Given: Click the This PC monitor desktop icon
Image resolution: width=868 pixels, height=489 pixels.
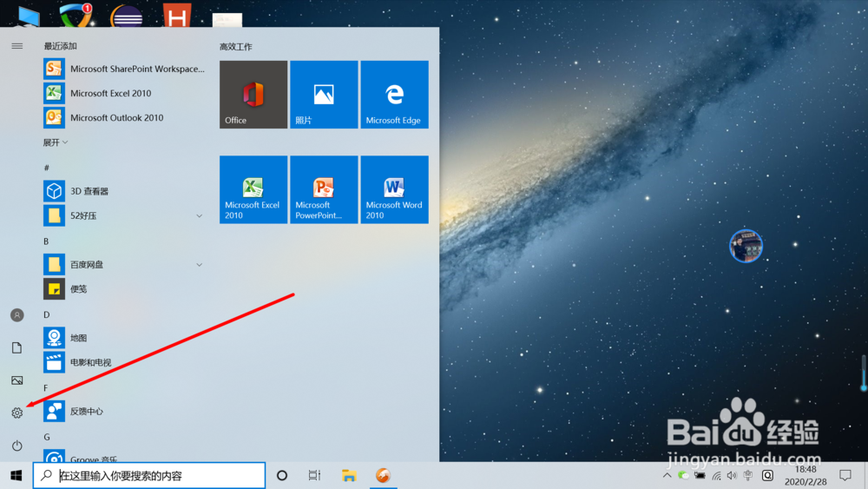Looking at the screenshot, I should point(29,16).
